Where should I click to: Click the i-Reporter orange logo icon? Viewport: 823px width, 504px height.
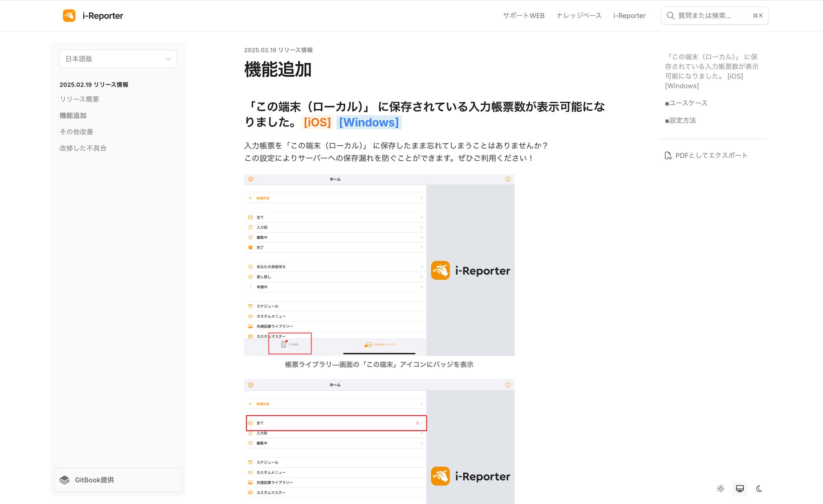pyautogui.click(x=69, y=16)
